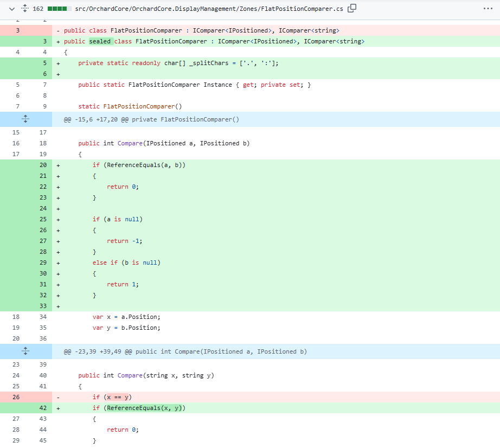Select deleted old line number 3
The height and width of the screenshot is (448, 500).
tap(17, 30)
